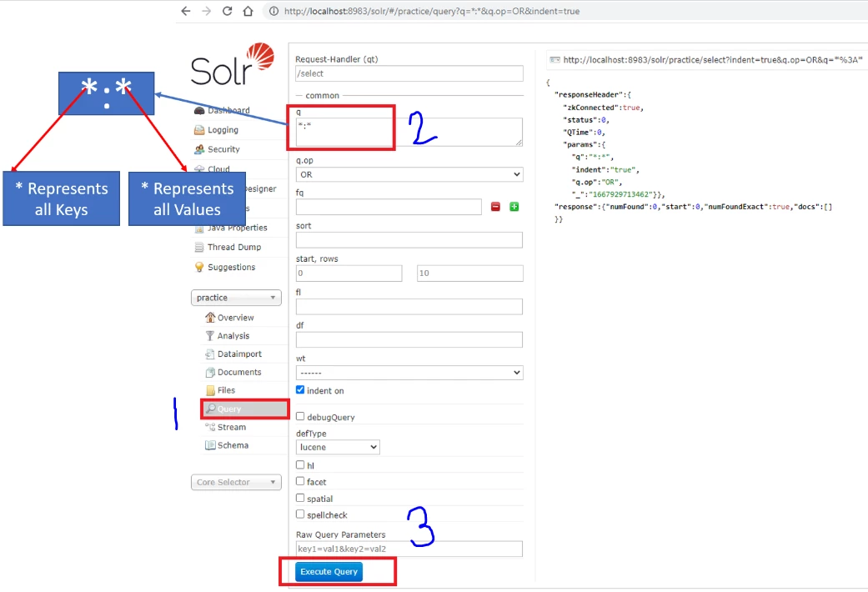Click the df default field input

[409, 339]
